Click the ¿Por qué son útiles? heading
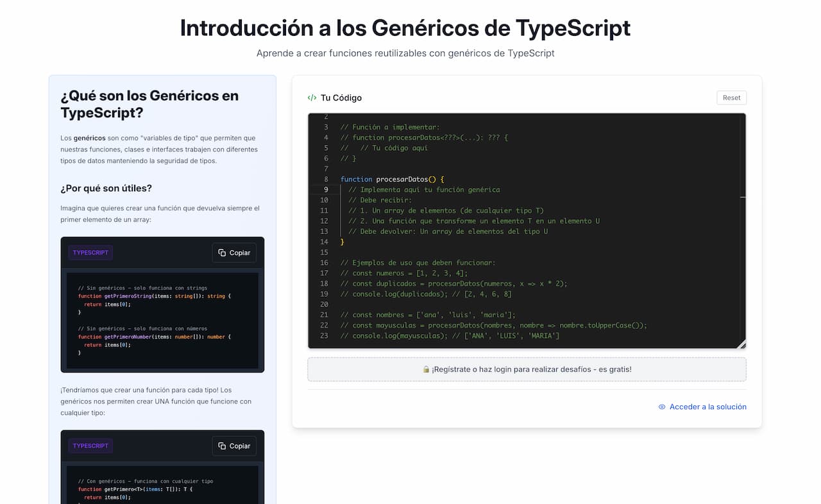 tap(106, 188)
